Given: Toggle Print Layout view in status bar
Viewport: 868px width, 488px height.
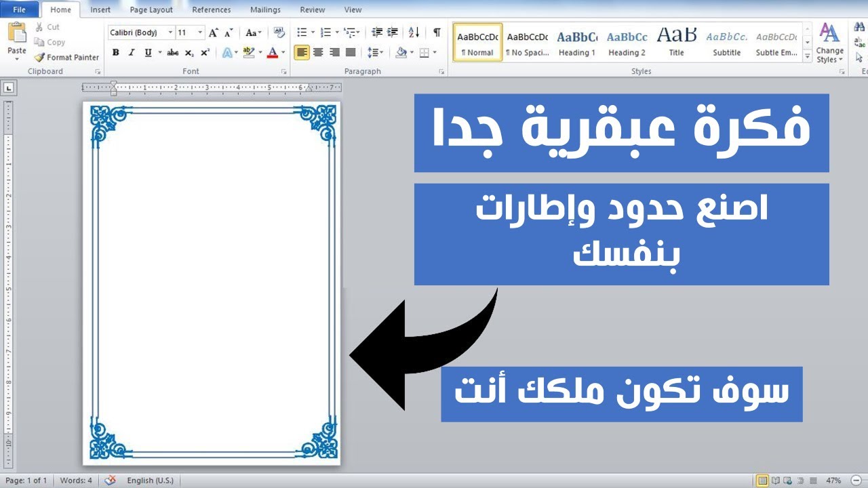Looking at the screenshot, I should pos(763,481).
